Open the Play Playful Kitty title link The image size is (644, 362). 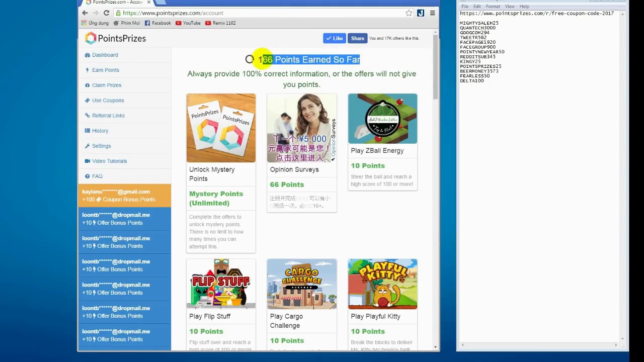pos(375,316)
